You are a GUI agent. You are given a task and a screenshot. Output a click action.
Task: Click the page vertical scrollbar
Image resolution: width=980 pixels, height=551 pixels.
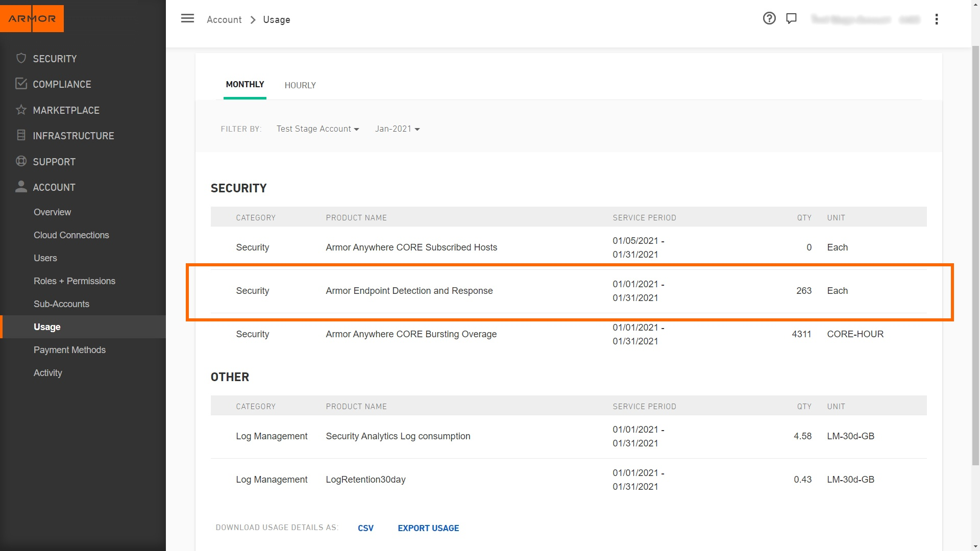(975, 255)
